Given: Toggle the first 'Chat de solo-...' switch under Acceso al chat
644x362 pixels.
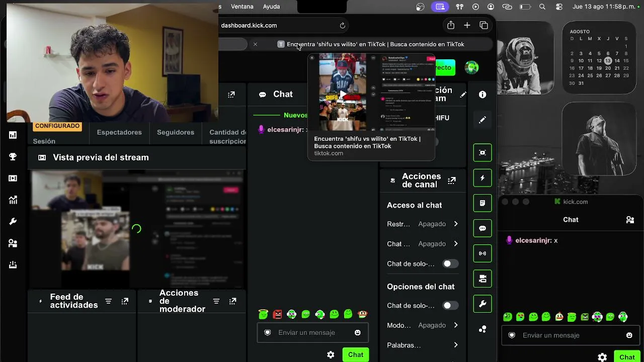Looking at the screenshot, I should point(450,263).
